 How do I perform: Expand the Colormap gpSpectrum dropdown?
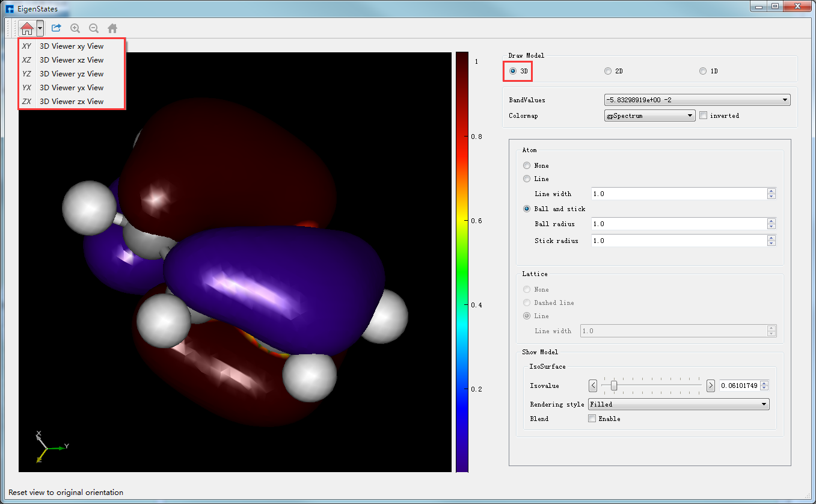pos(649,115)
